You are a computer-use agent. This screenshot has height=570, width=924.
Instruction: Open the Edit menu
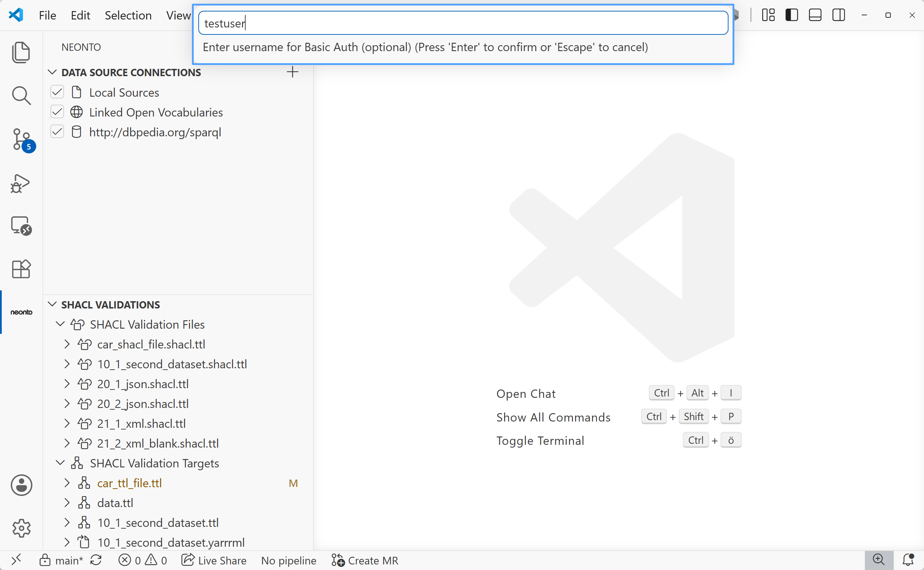(x=80, y=15)
